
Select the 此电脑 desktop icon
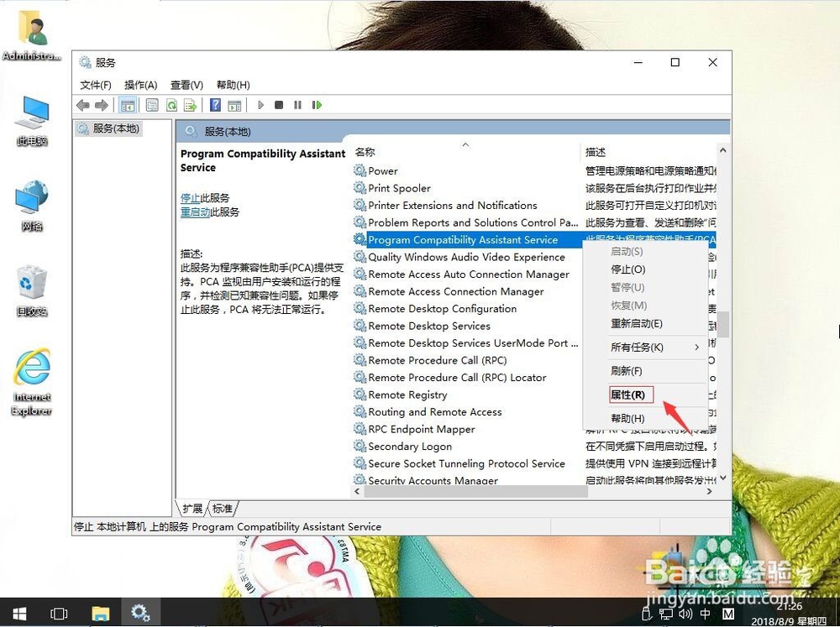[32, 121]
